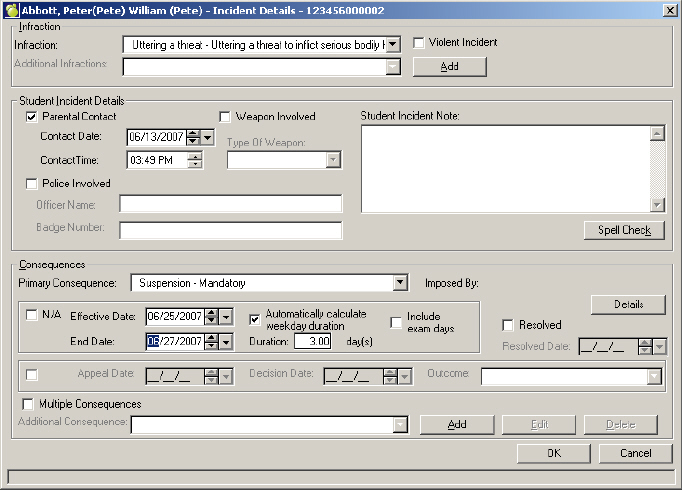Check the Police Involved checkbox
682x490 pixels.
32,183
